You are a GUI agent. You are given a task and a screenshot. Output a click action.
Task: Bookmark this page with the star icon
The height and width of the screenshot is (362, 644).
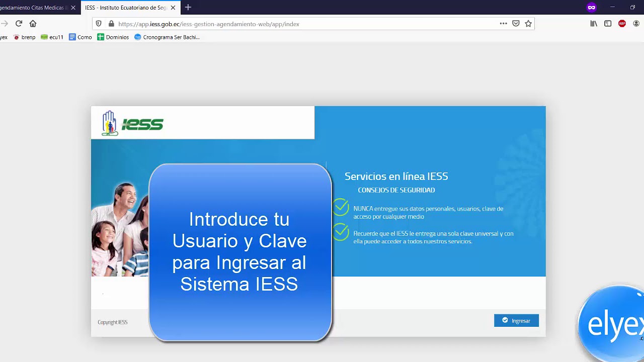pyautogui.click(x=528, y=24)
